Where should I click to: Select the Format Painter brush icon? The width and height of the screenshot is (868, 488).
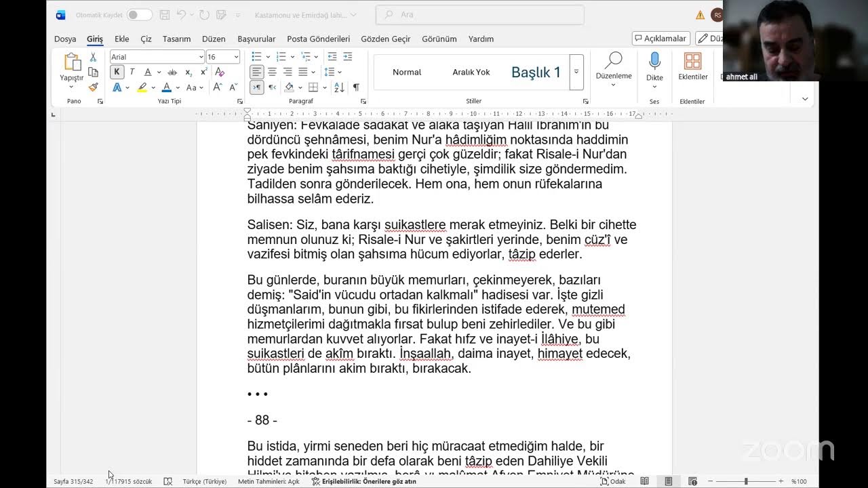point(93,87)
